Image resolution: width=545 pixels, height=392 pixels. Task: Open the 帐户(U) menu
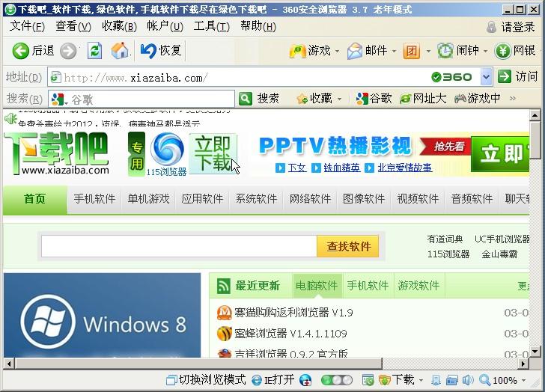tap(165, 26)
